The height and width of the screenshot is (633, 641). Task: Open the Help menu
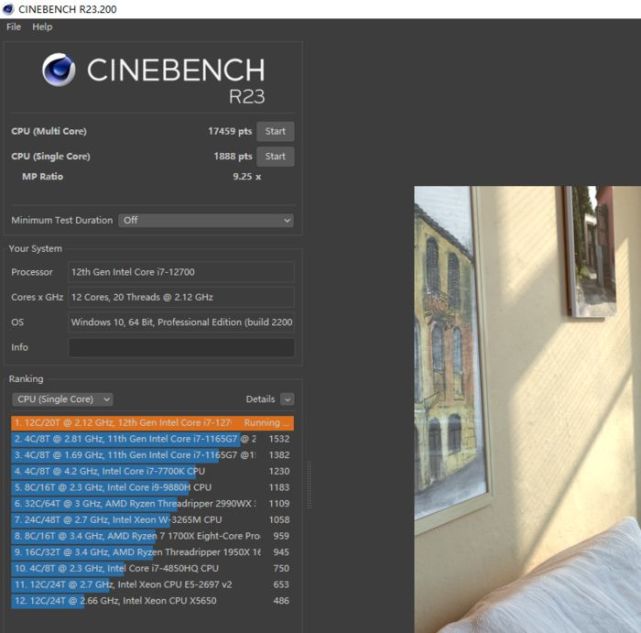pyautogui.click(x=42, y=27)
